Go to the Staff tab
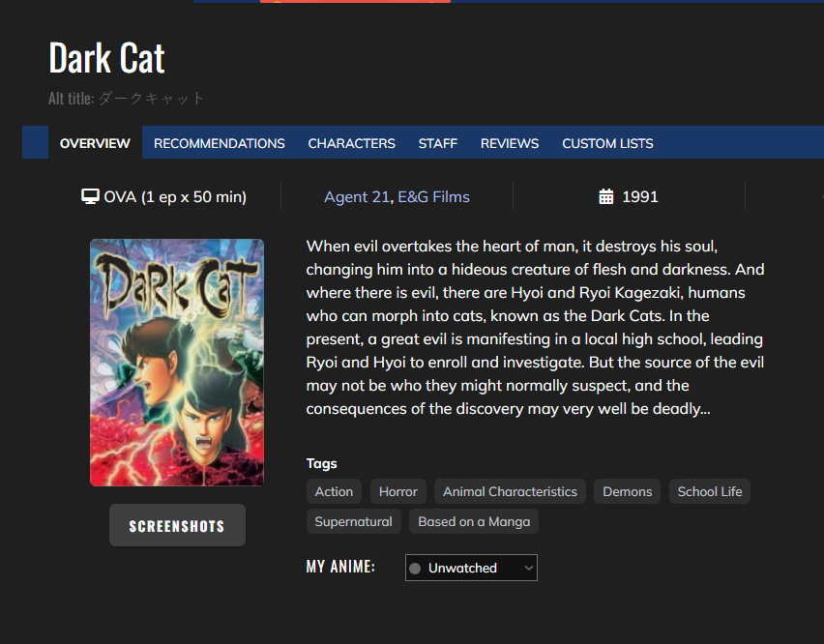824x644 pixels. coord(437,143)
